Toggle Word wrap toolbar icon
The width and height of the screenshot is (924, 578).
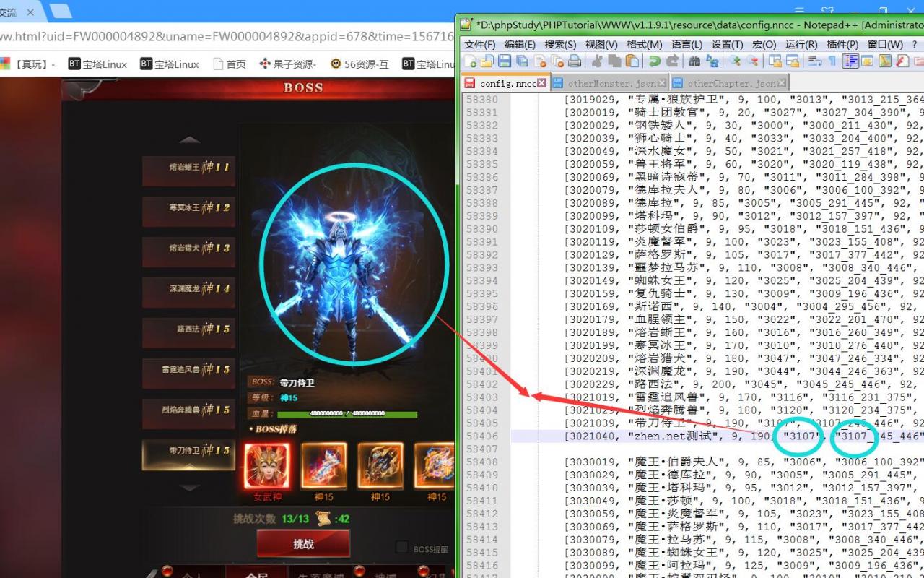tap(814, 61)
